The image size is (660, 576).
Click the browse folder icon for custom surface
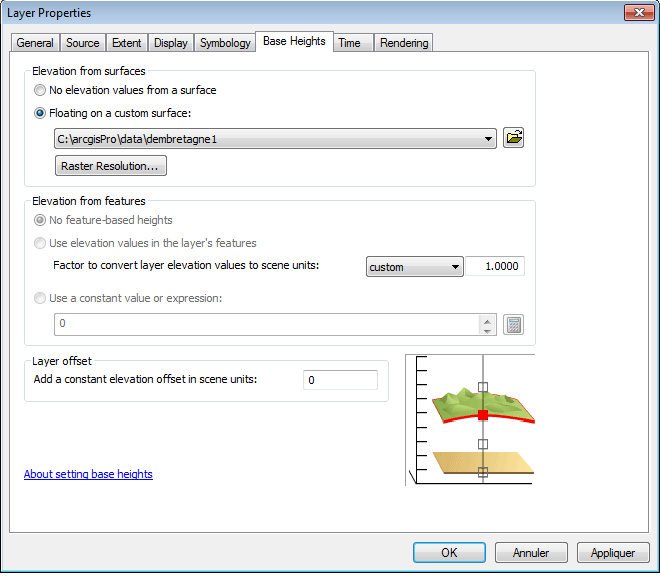click(x=514, y=138)
